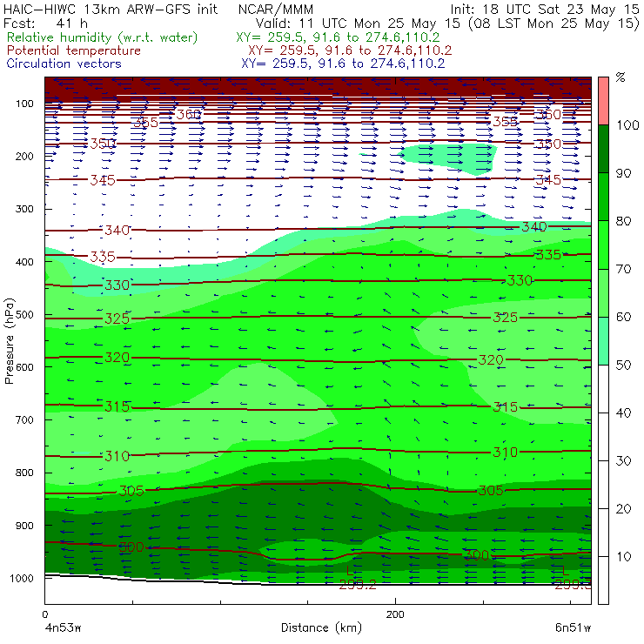Viewport: 644px width, 644px height.
Task: Click the darkest green 90–100 colorbar segment
Action: 603,149
